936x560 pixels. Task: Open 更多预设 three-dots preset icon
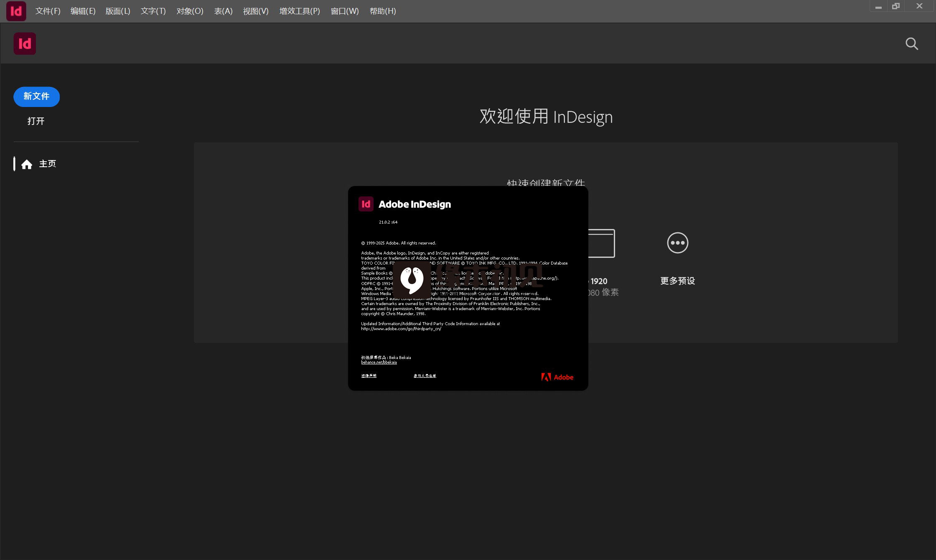677,243
